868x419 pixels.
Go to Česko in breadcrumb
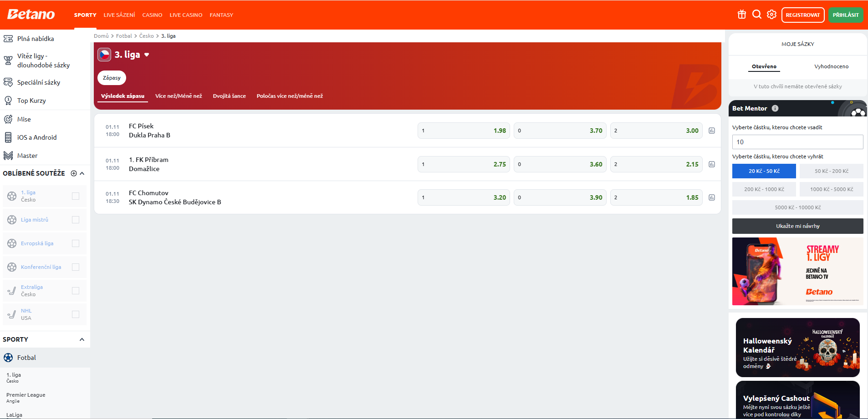click(147, 36)
